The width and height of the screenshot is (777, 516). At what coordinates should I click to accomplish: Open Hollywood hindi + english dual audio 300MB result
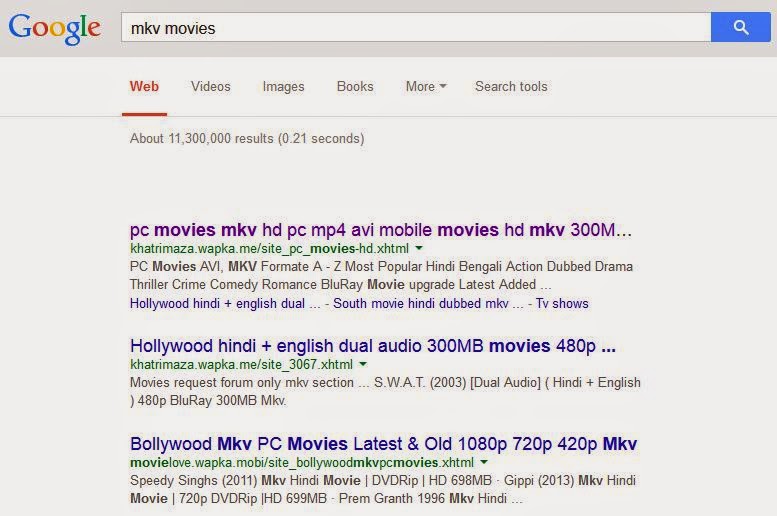(373, 345)
